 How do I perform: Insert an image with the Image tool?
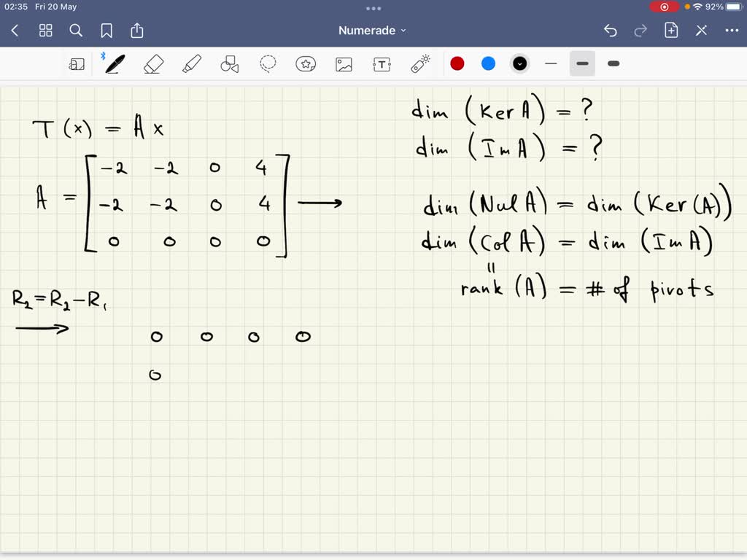(x=344, y=64)
